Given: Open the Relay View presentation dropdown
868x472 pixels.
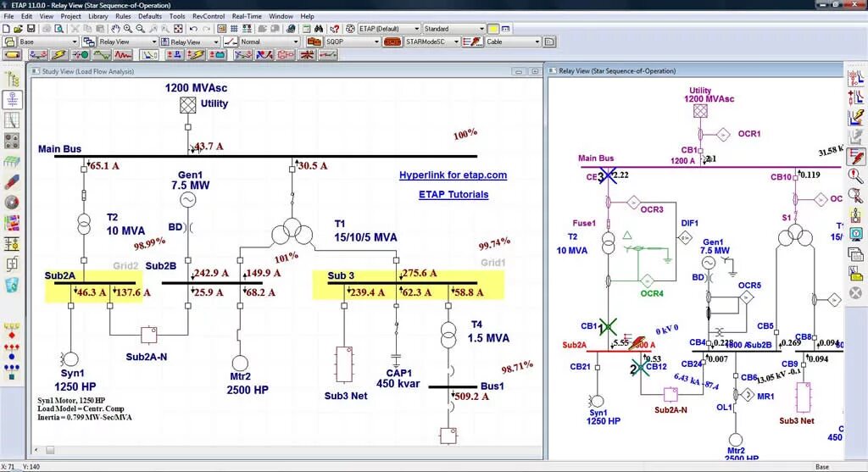Looking at the screenshot, I should [128, 42].
